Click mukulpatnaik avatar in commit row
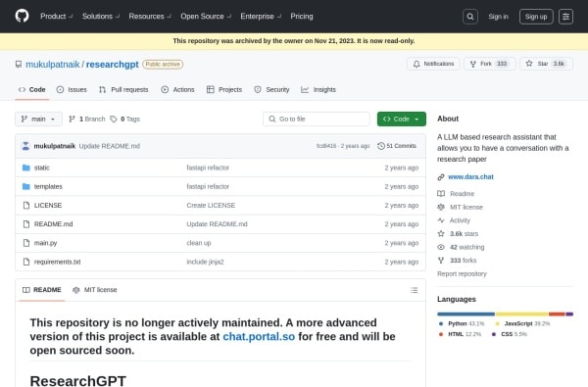The image size is (588, 387). pos(25,146)
